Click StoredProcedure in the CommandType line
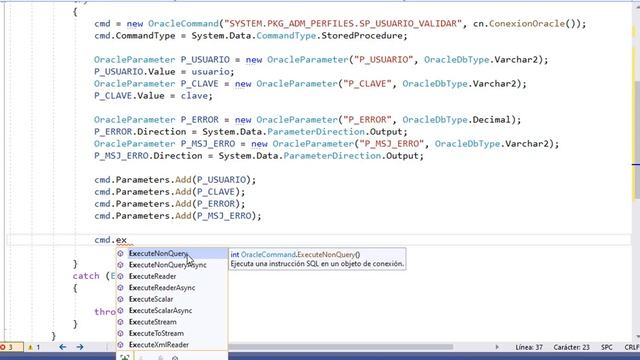This screenshot has width=640, height=360. pos(362,36)
